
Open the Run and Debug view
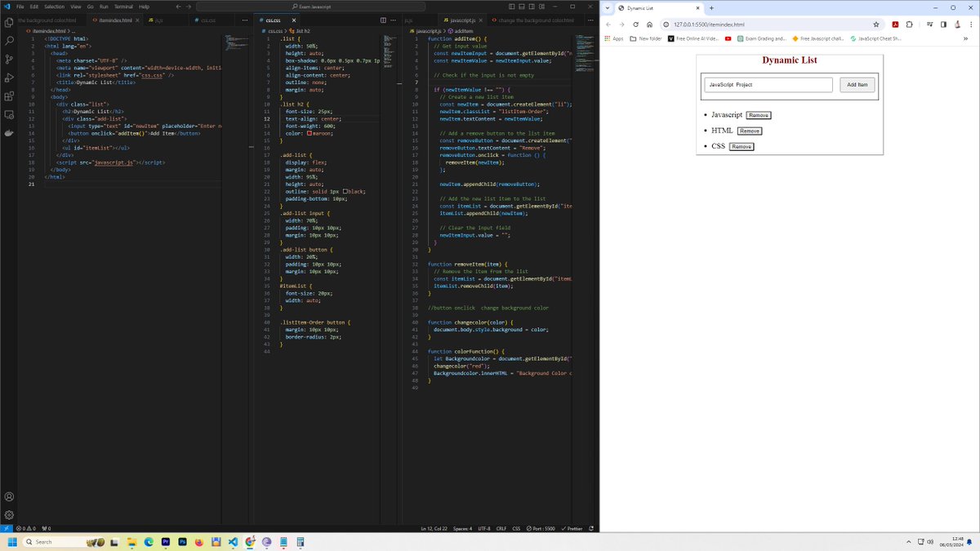point(9,78)
